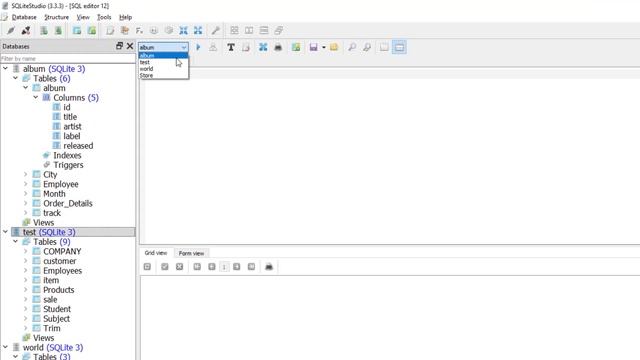Click the Filter by name field
This screenshot has height=360, width=640.
(x=68, y=59)
